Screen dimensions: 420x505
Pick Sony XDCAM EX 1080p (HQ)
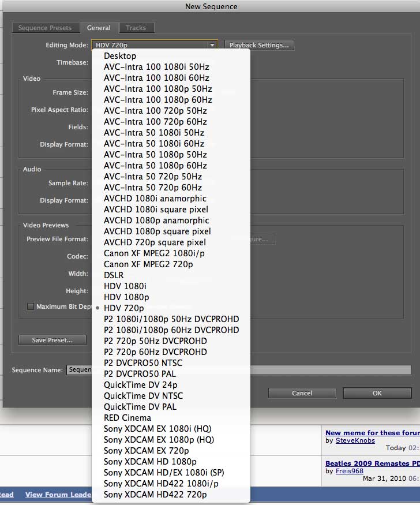tap(171, 439)
